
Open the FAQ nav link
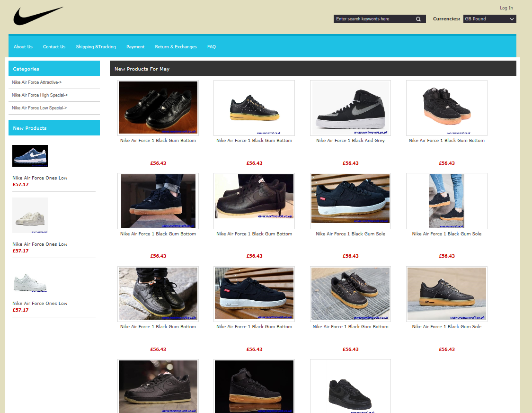tap(212, 47)
